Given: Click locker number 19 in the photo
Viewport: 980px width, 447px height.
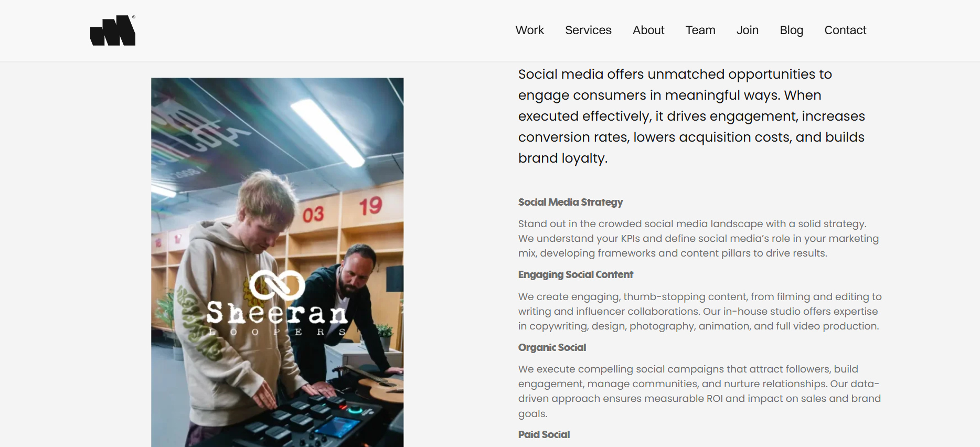Looking at the screenshot, I should 370,206.
